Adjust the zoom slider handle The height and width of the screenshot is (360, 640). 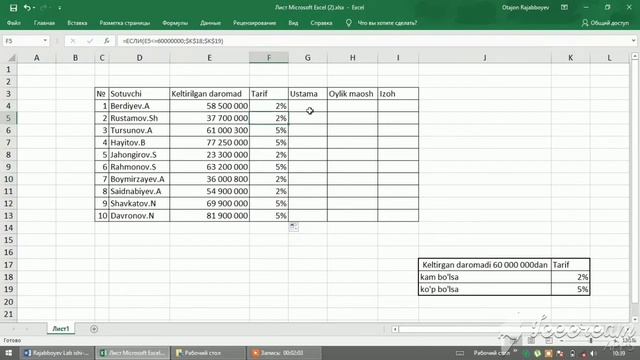591,340
